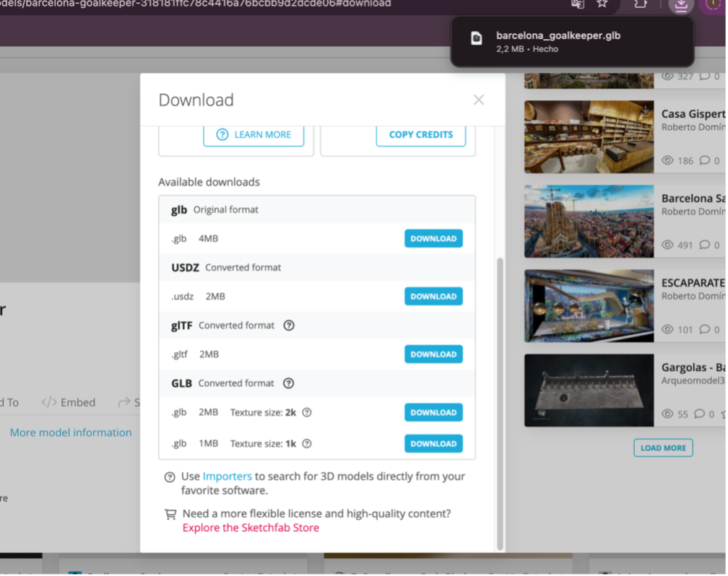Open the Casa Gispert model thumbnail

point(589,137)
